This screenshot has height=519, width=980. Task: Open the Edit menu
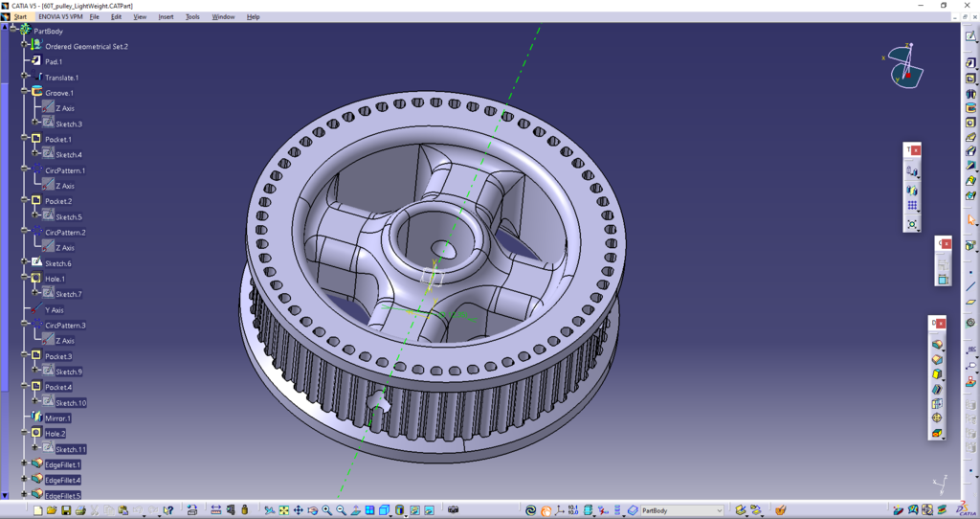116,17
